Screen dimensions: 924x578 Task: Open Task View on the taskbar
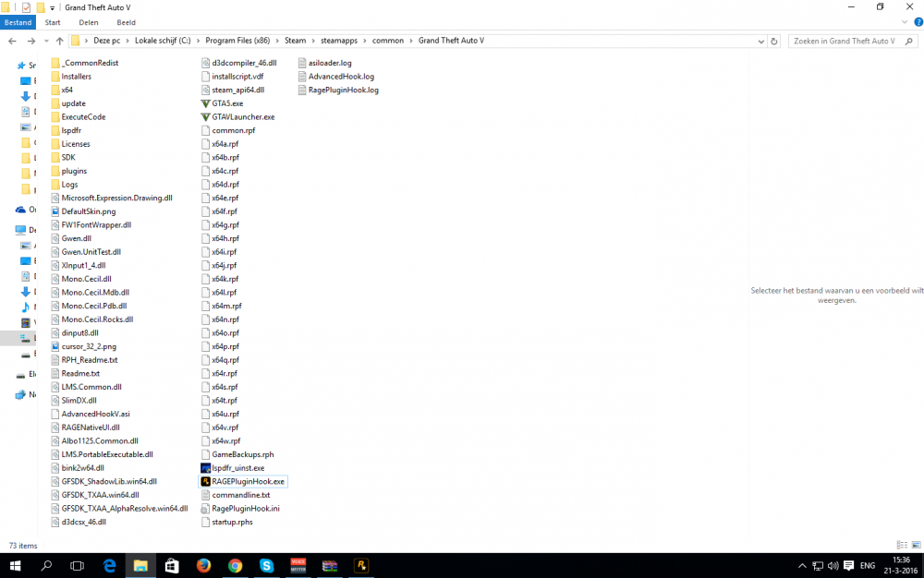78,566
